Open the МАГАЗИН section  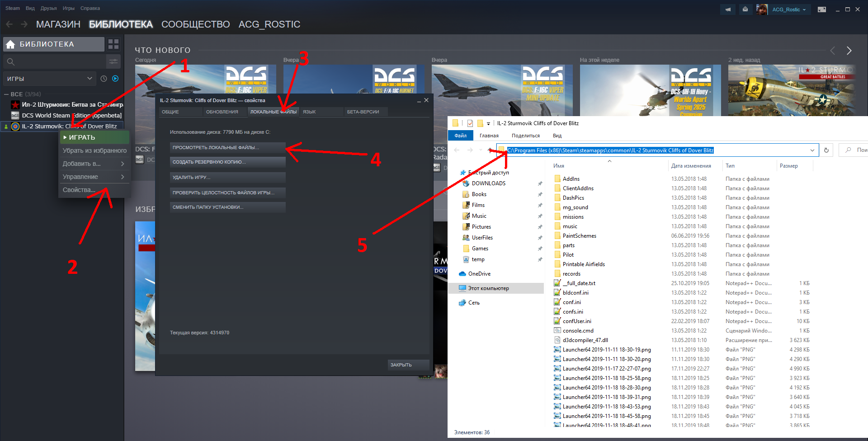click(x=58, y=24)
